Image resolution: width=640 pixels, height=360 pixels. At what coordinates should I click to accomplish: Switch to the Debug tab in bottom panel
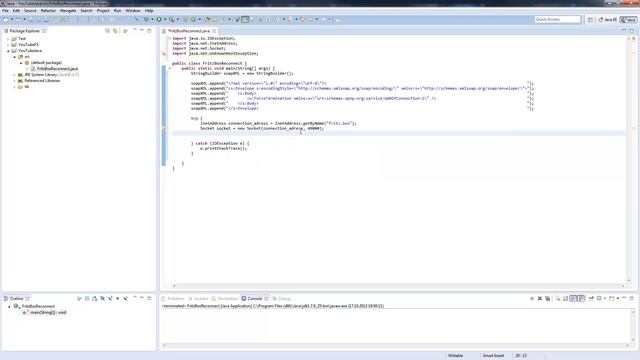(281, 299)
